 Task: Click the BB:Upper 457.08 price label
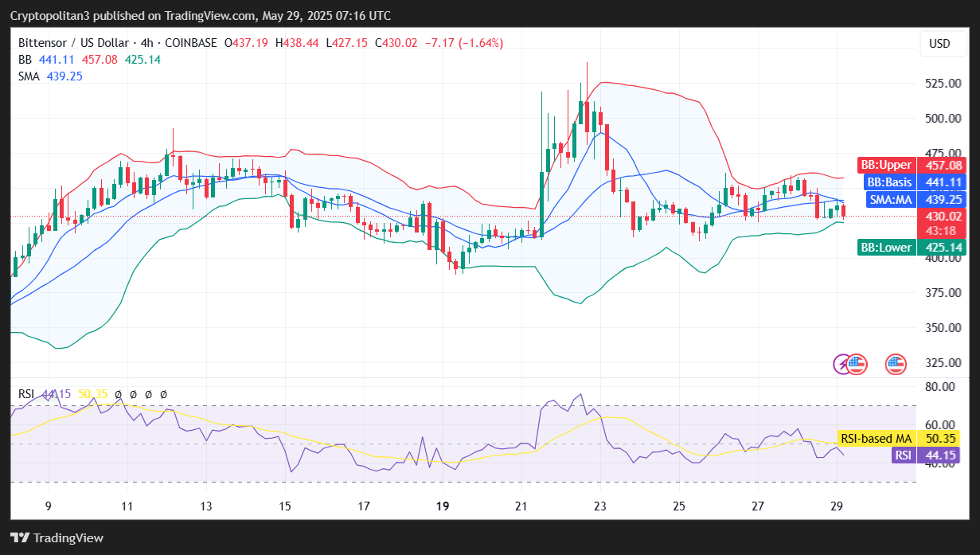pos(912,165)
